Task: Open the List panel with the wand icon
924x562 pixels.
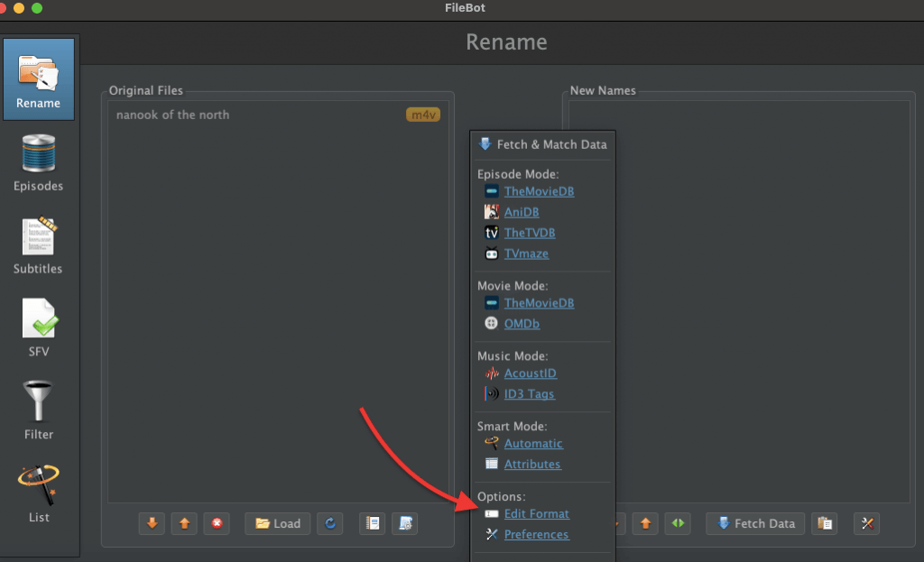Action: pos(38,493)
